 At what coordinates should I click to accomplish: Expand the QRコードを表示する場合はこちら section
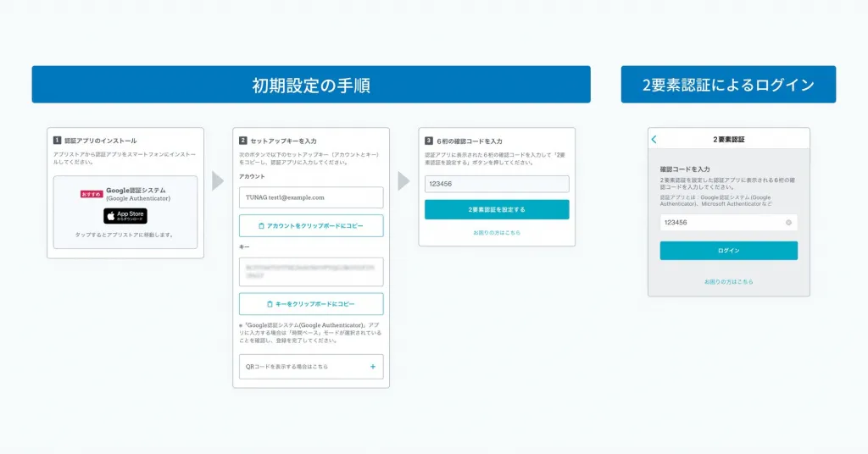[311, 367]
